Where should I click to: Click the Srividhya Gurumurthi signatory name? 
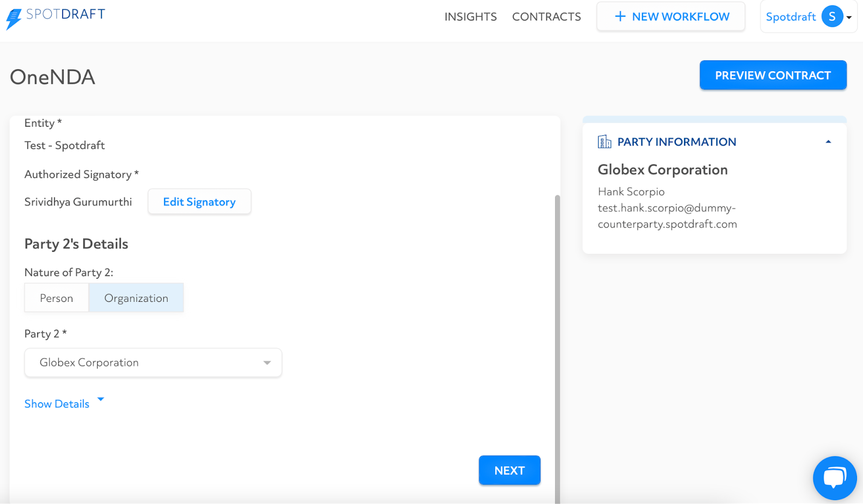click(x=78, y=202)
